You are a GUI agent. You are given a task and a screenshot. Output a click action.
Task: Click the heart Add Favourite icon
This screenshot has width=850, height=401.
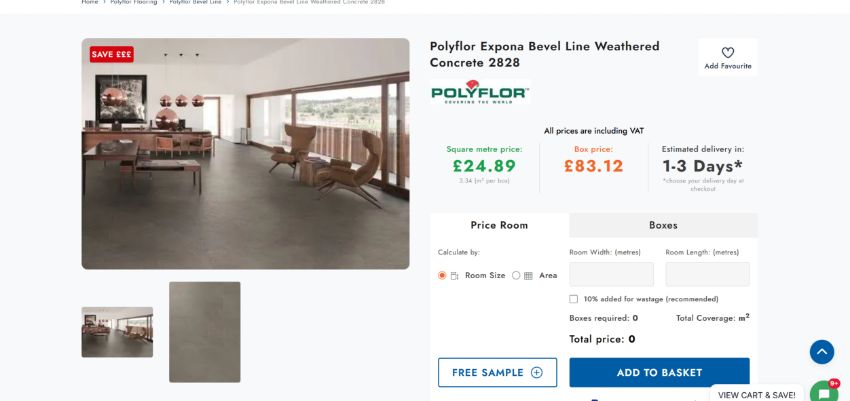727,53
